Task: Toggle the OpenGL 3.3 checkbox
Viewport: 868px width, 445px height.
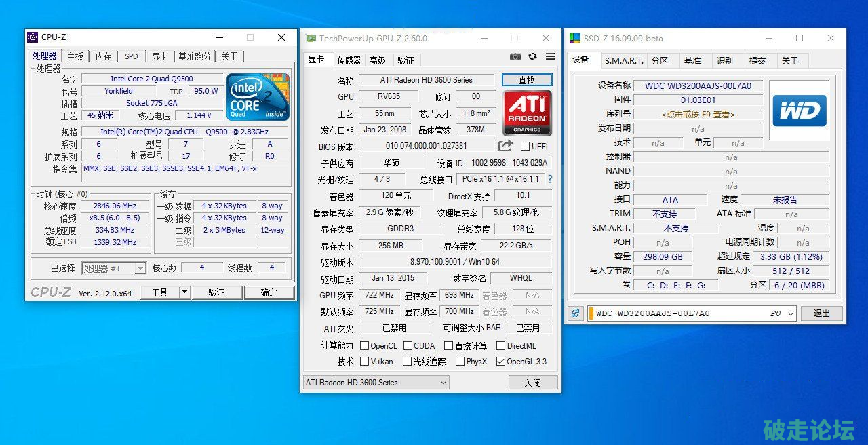Action: tap(501, 362)
